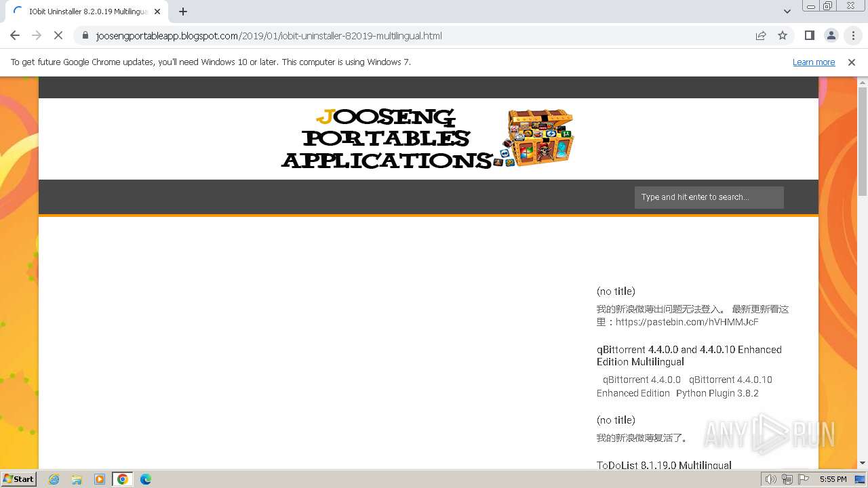Click the scrollbar down arrow

pos(863,464)
